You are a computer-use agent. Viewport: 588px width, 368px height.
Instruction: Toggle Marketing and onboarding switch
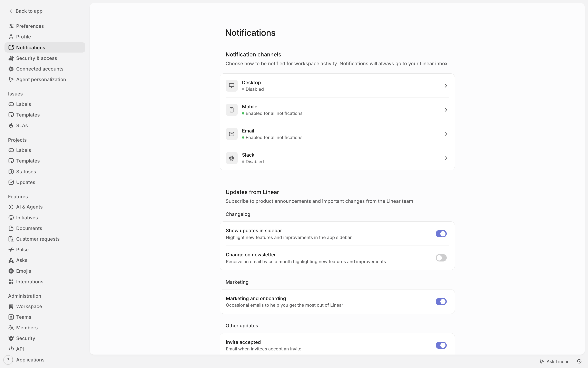[x=441, y=302]
